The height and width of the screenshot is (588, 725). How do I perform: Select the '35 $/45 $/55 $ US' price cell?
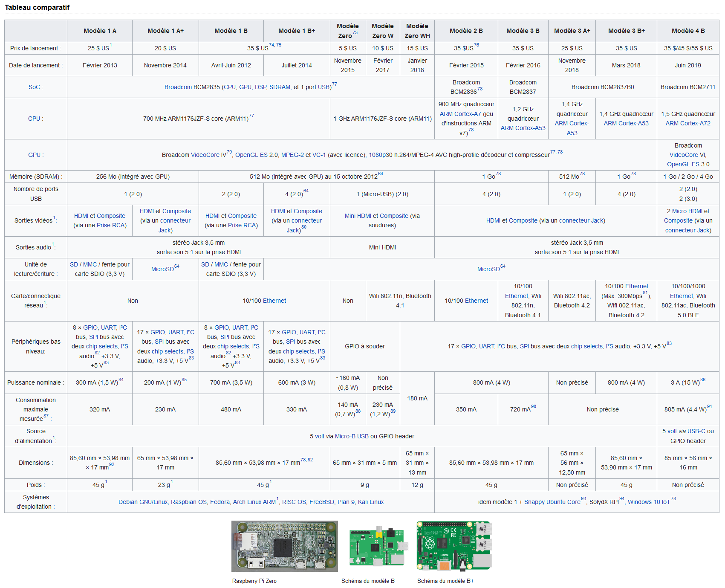click(688, 48)
